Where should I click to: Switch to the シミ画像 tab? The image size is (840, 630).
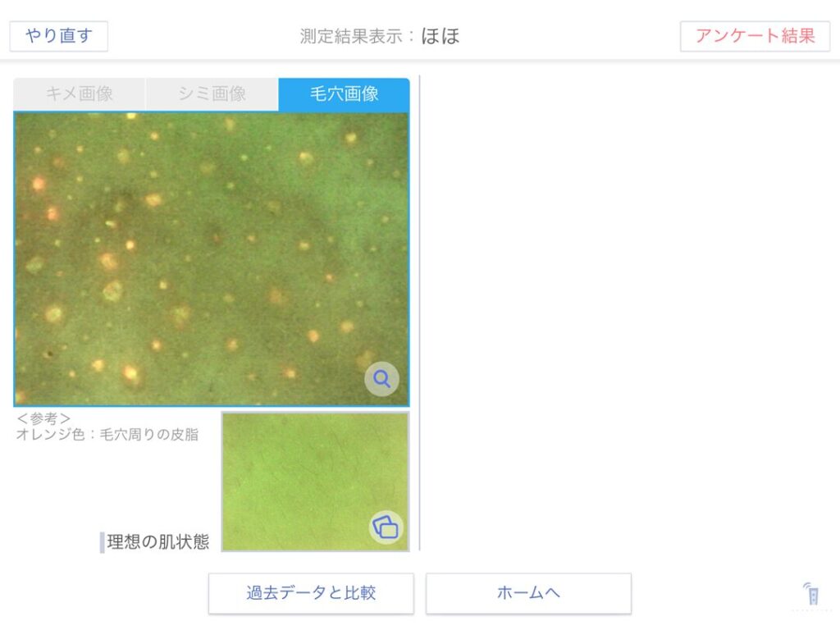212,94
